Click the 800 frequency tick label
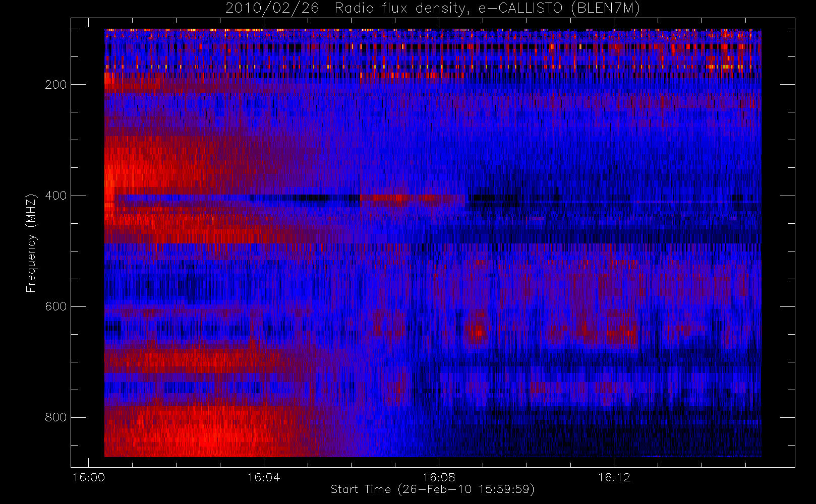The width and height of the screenshot is (816, 504). click(x=56, y=417)
